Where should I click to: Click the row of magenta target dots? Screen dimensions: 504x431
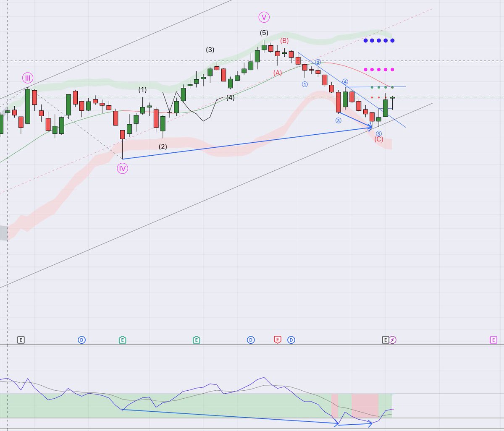[x=379, y=69]
